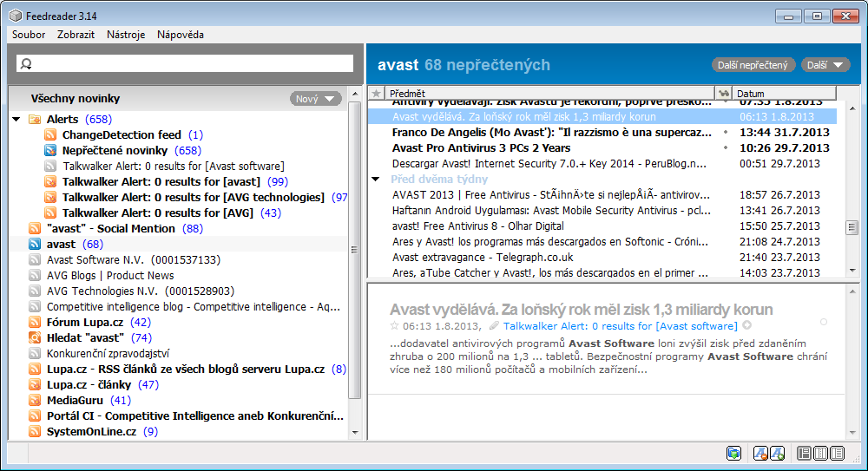Click the Další nepřečtený button
This screenshot has width=868, height=471.
tap(753, 65)
